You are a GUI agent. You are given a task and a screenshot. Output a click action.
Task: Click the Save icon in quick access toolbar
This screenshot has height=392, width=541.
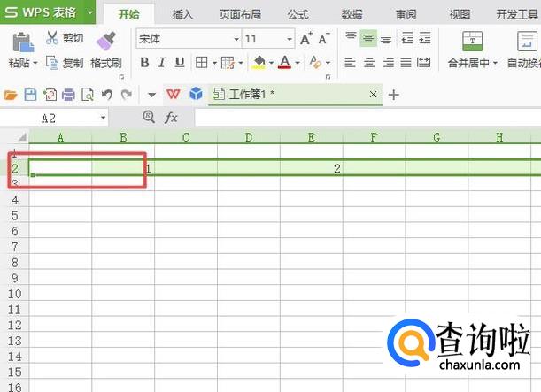(x=30, y=95)
